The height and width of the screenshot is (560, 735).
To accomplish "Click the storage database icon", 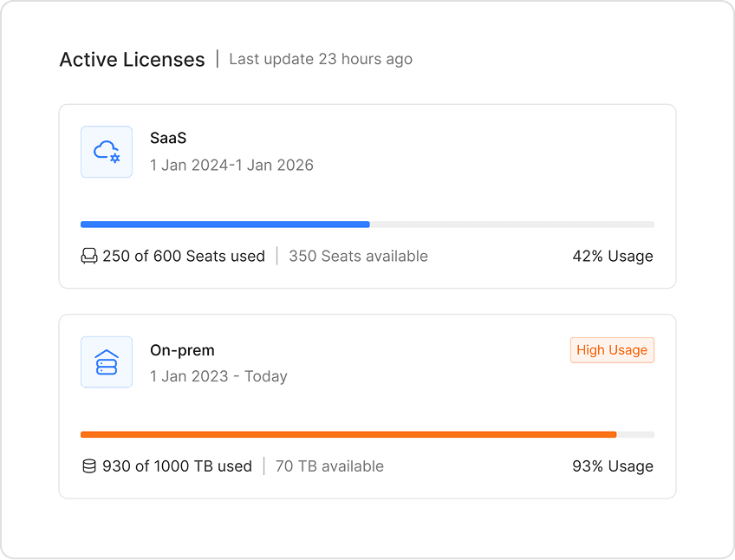I will 89,466.
